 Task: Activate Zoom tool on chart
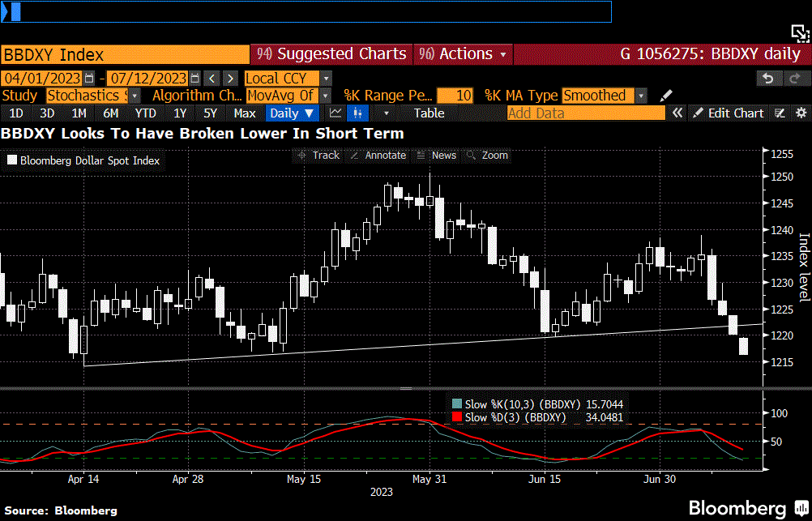pyautogui.click(x=487, y=156)
